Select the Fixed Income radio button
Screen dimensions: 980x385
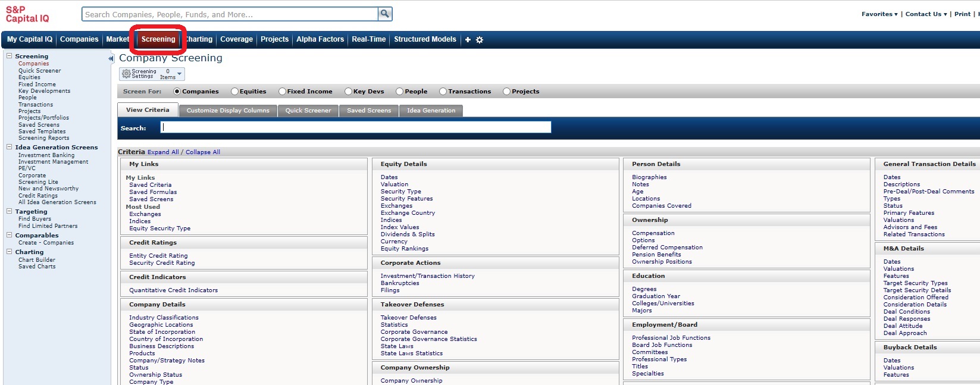[x=282, y=92]
